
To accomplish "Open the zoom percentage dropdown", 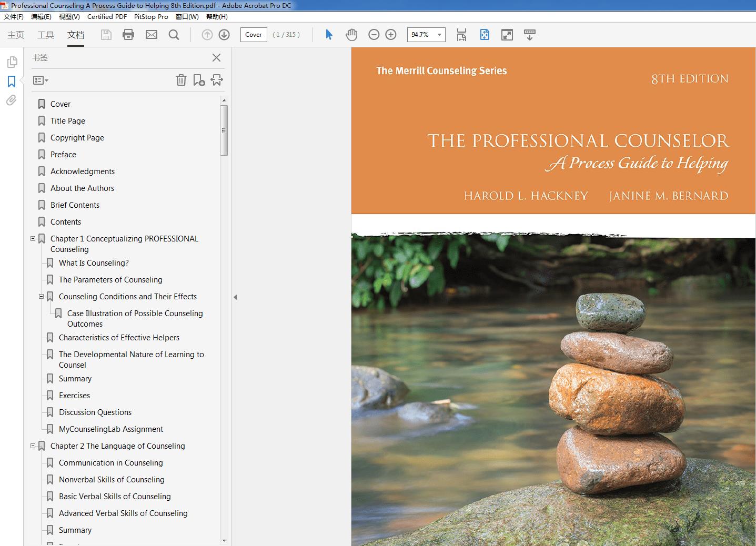I will (x=439, y=35).
